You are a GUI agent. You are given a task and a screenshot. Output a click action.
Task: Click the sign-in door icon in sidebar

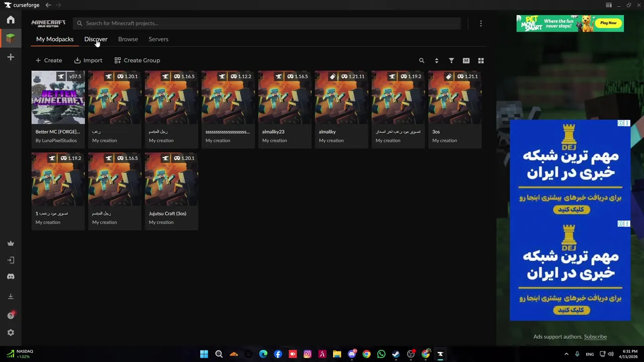tap(11, 260)
